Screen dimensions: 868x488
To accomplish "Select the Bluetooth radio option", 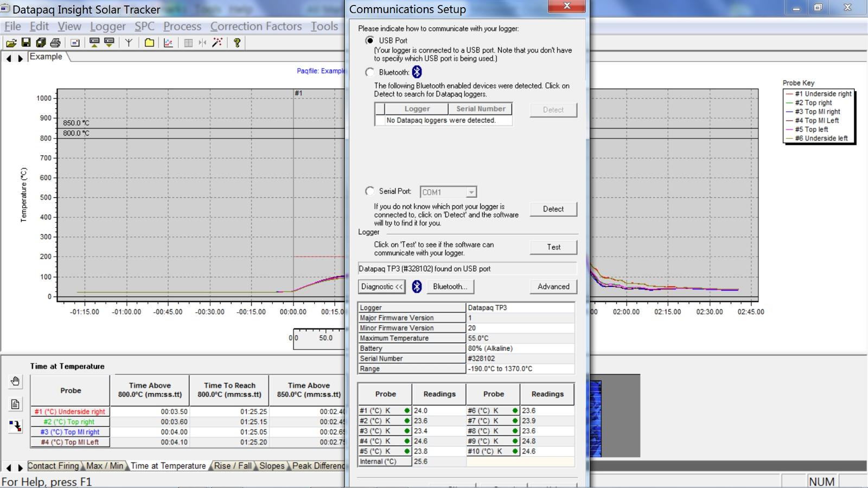I will 370,72.
